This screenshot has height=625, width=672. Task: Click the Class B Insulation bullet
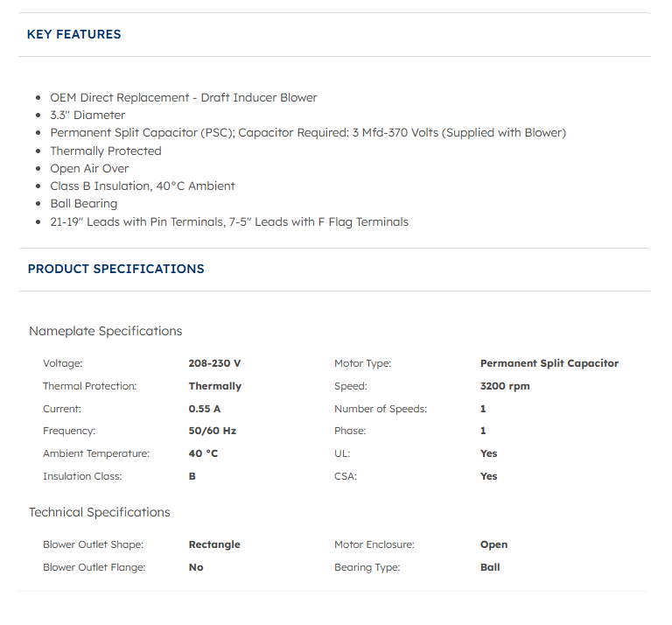point(143,186)
